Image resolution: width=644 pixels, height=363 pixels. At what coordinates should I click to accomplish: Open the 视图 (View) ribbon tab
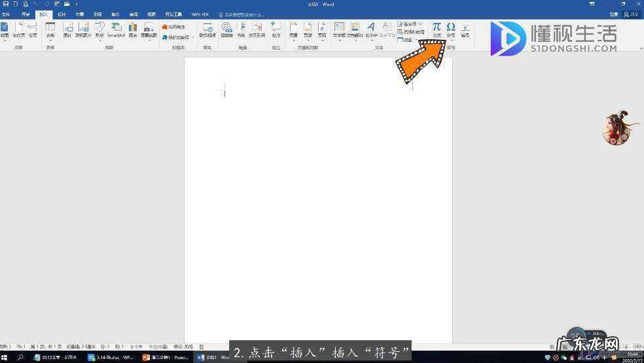[x=151, y=14]
